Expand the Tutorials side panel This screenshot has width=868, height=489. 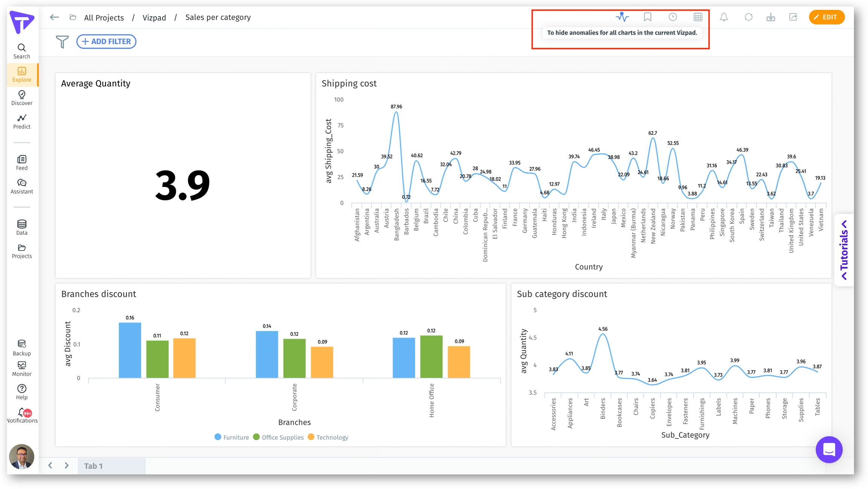[x=844, y=250]
